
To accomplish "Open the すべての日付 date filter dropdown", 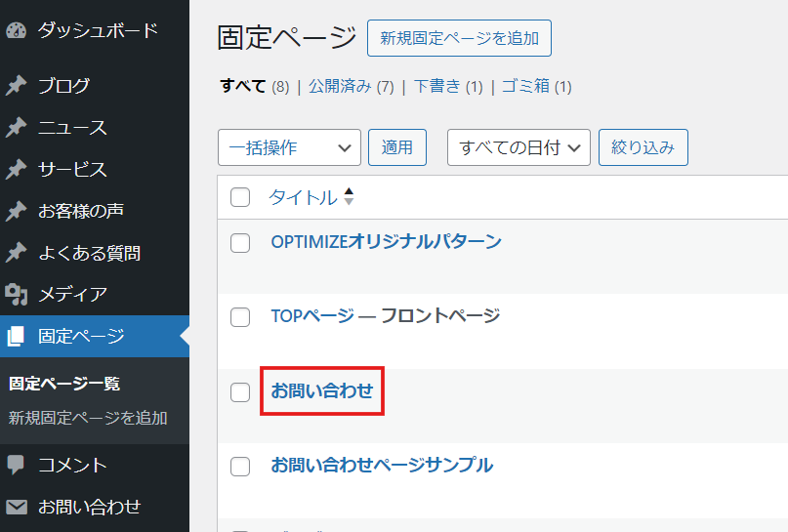I will pos(518,147).
